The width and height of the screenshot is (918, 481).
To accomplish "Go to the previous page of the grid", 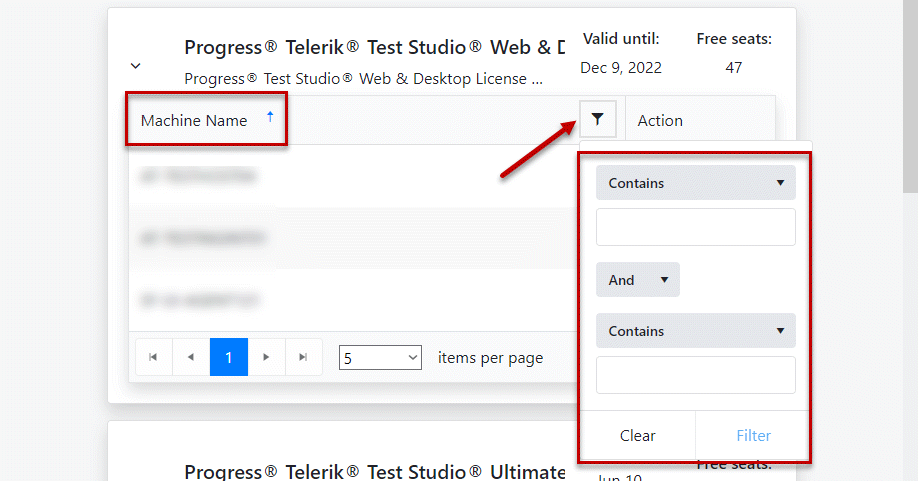I will [191, 357].
